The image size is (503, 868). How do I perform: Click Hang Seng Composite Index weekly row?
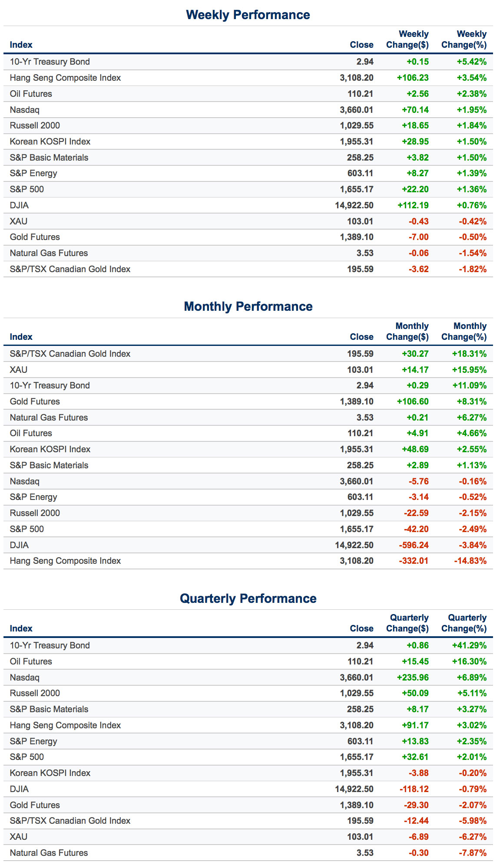click(x=65, y=78)
